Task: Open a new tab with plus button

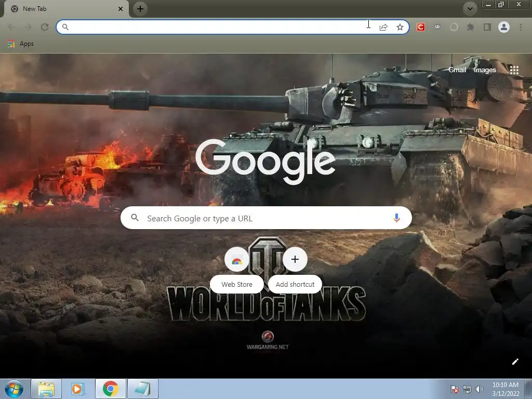Action: [x=140, y=9]
